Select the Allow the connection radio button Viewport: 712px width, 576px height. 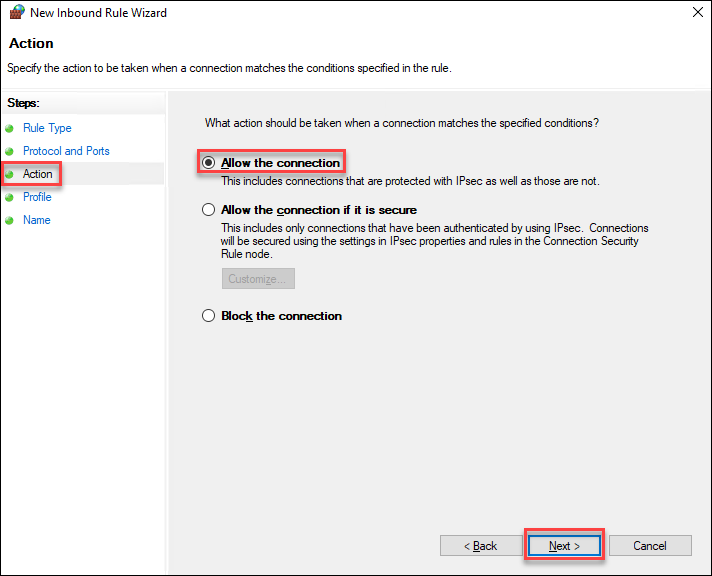click(209, 163)
